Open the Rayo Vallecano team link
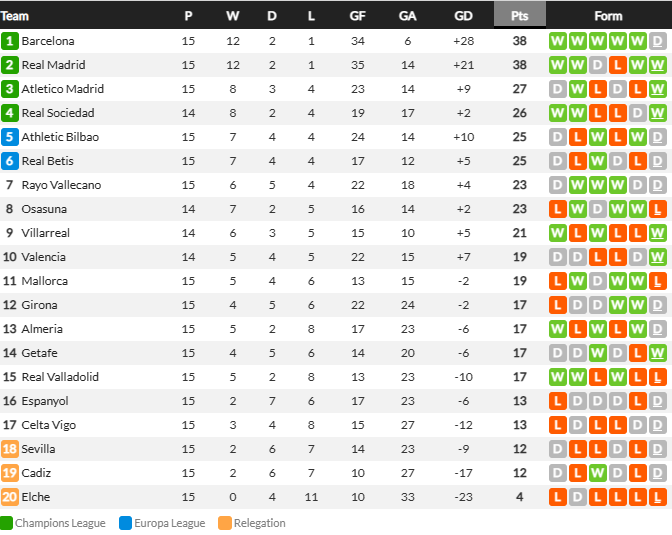Image resolution: width=672 pixels, height=535 pixels. point(61,185)
